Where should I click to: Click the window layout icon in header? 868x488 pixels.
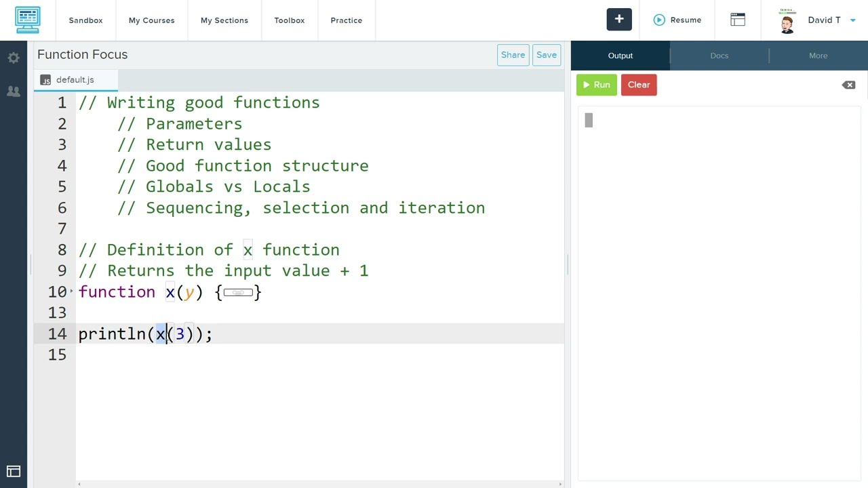[x=738, y=20]
